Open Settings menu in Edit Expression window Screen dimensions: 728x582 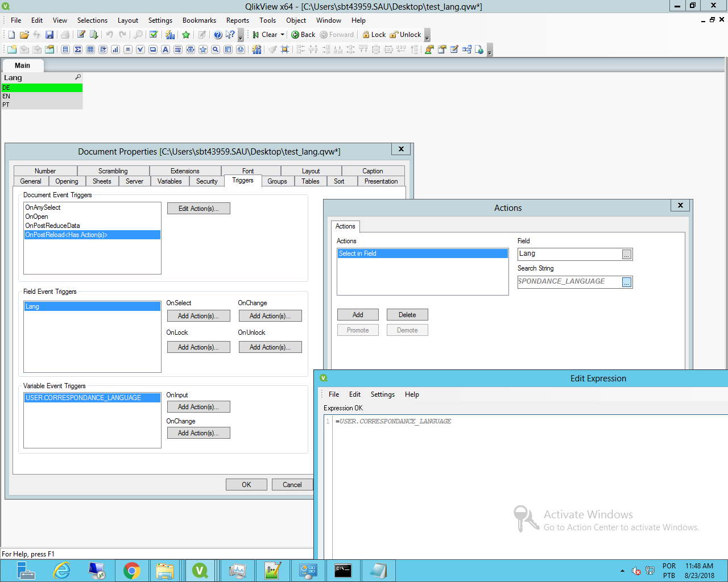click(382, 394)
